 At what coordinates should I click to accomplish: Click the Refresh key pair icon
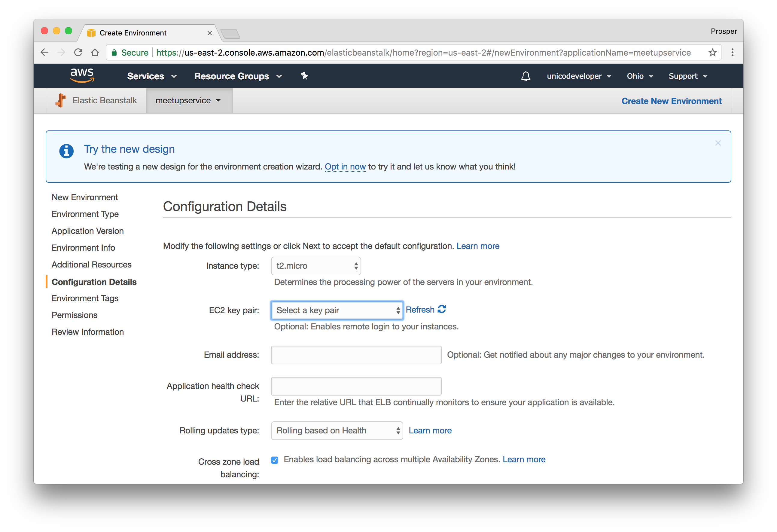point(442,309)
